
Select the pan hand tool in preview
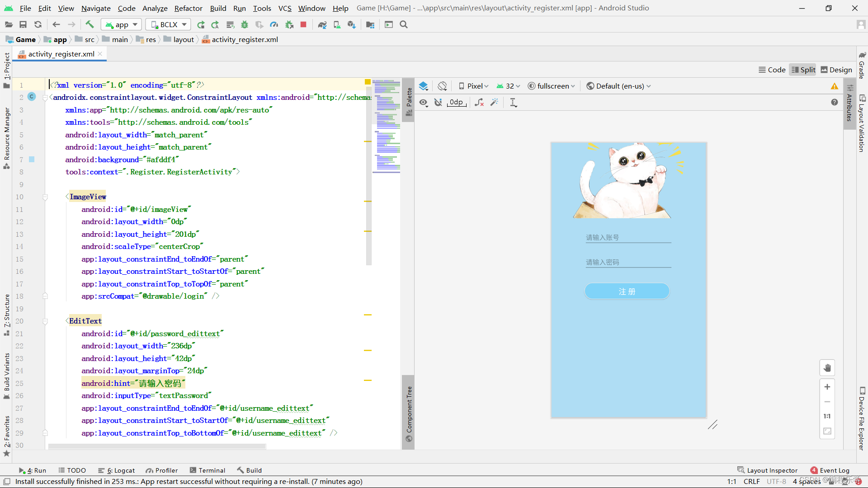click(827, 368)
